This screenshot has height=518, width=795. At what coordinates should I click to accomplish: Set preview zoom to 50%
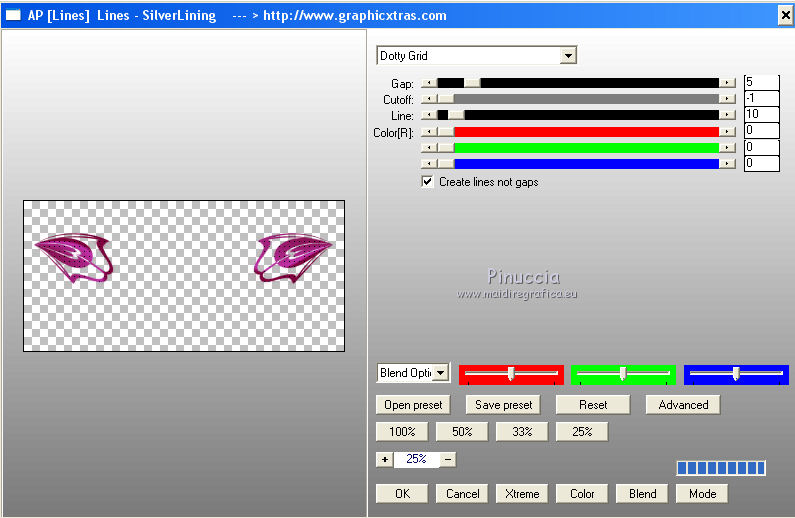point(462,432)
